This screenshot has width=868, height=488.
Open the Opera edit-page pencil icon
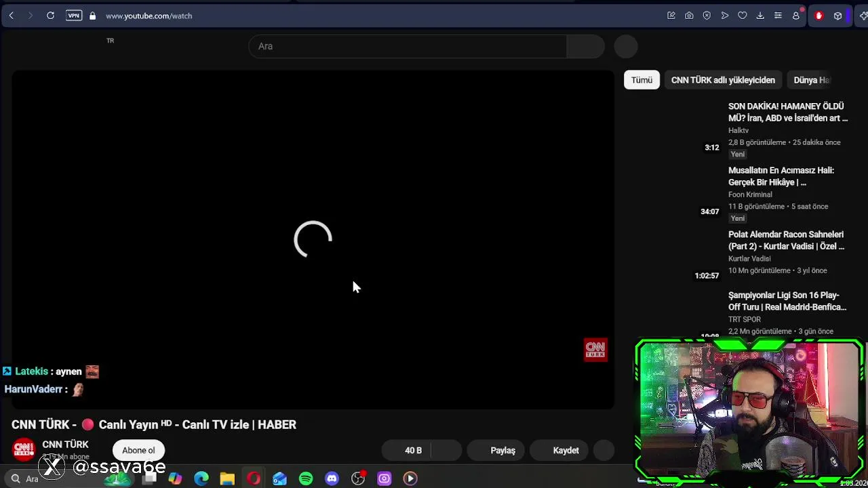[671, 16]
